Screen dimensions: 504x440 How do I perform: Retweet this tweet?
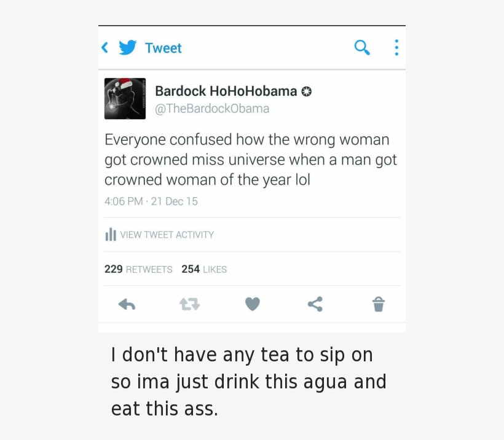coord(189,304)
